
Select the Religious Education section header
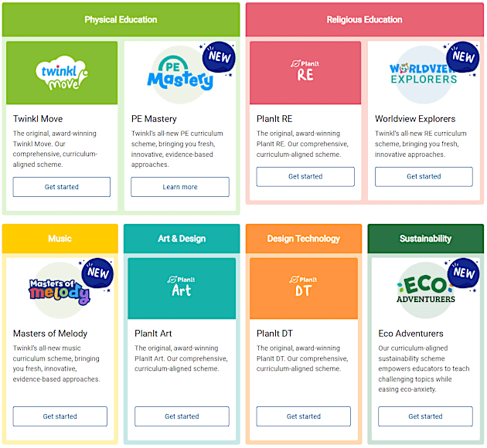[364, 19]
